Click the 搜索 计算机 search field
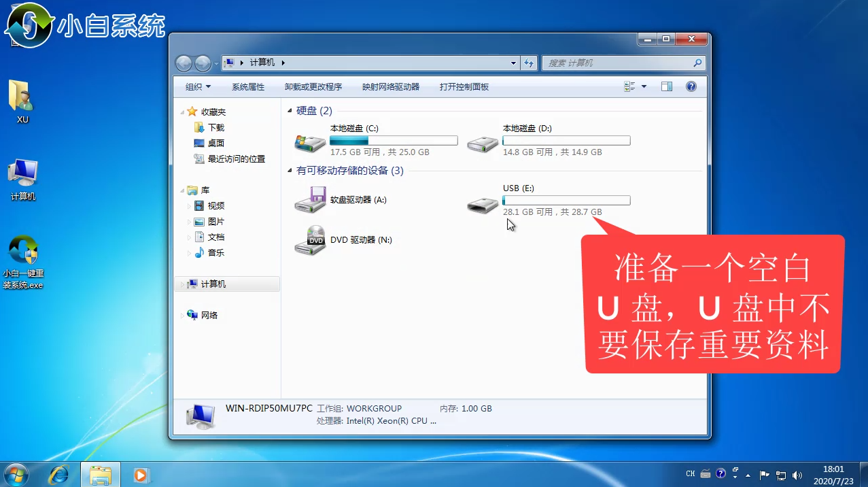This screenshot has width=868, height=487. coord(617,63)
